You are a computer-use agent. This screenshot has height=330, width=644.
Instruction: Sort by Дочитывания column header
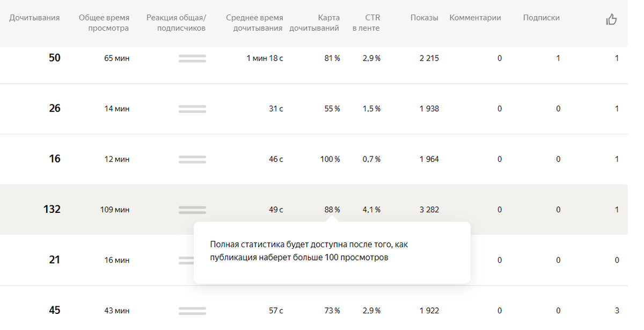point(34,18)
